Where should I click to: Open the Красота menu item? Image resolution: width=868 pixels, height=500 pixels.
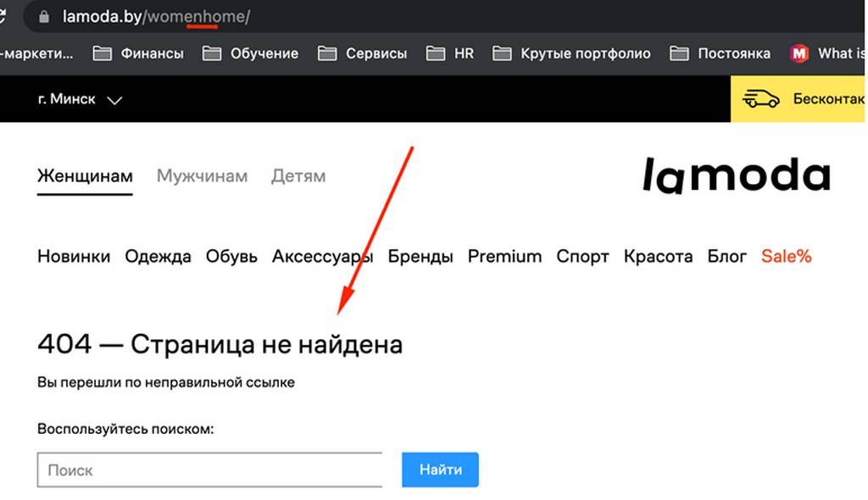tap(658, 257)
